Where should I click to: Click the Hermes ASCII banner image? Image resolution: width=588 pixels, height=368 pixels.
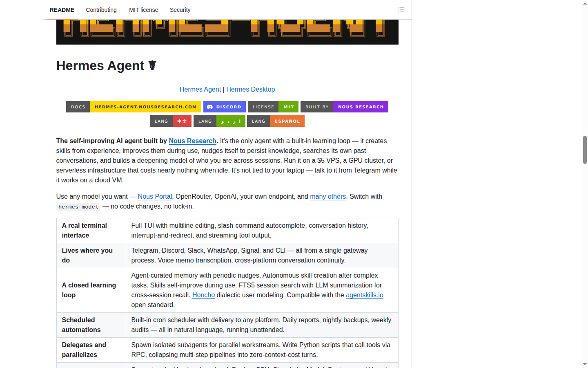227,32
